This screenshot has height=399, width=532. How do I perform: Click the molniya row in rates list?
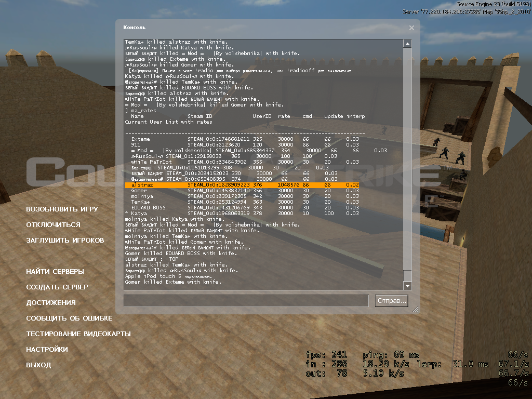click(245, 196)
